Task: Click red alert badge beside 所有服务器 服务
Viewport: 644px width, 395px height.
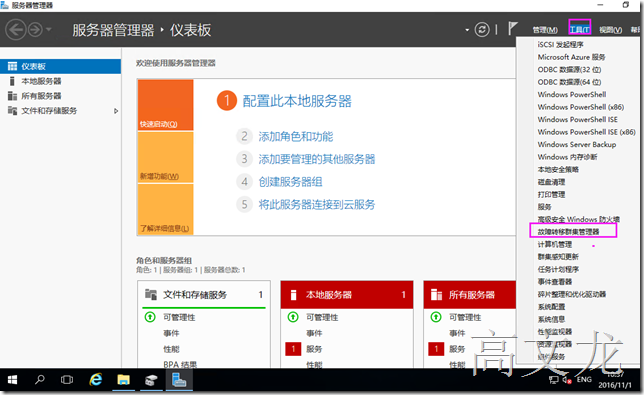Action: pyautogui.click(x=436, y=349)
